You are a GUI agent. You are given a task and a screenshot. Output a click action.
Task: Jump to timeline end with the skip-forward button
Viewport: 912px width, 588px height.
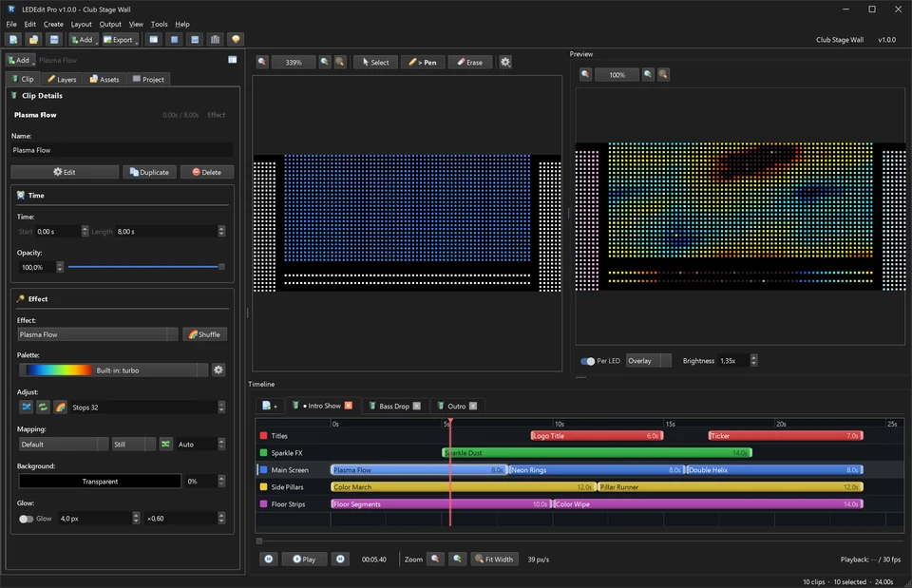pyautogui.click(x=340, y=559)
